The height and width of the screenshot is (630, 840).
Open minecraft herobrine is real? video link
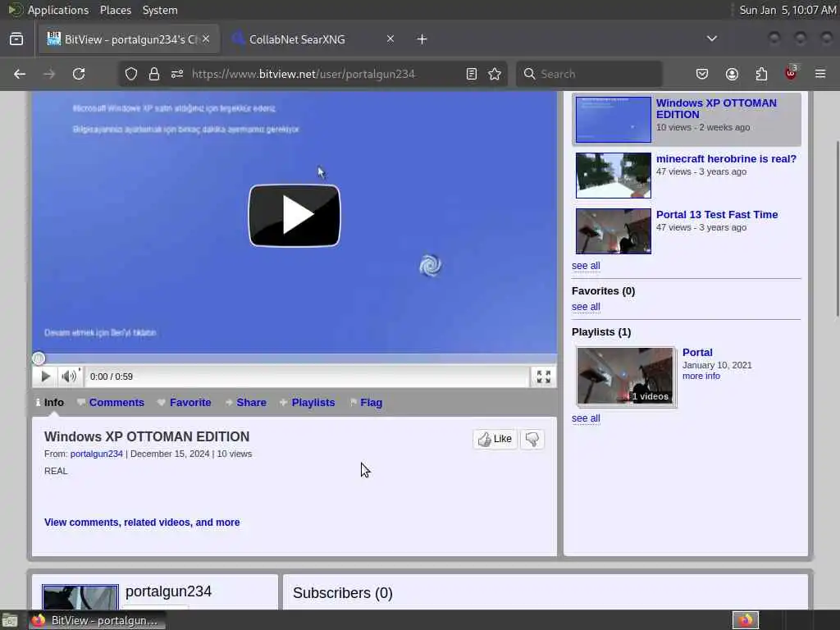coord(726,158)
